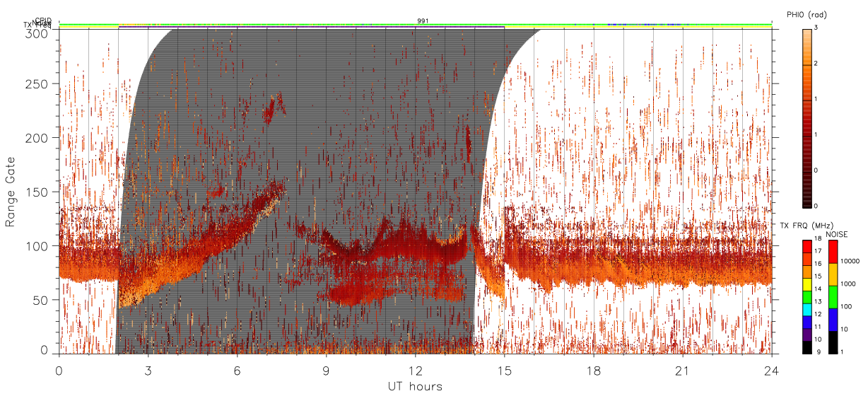
Task: Click the red NOISE swatch above 10000
Action: click(833, 251)
